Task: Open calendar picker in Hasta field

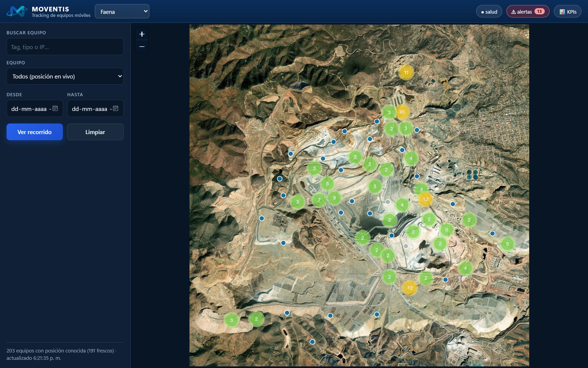Action: 115,108
